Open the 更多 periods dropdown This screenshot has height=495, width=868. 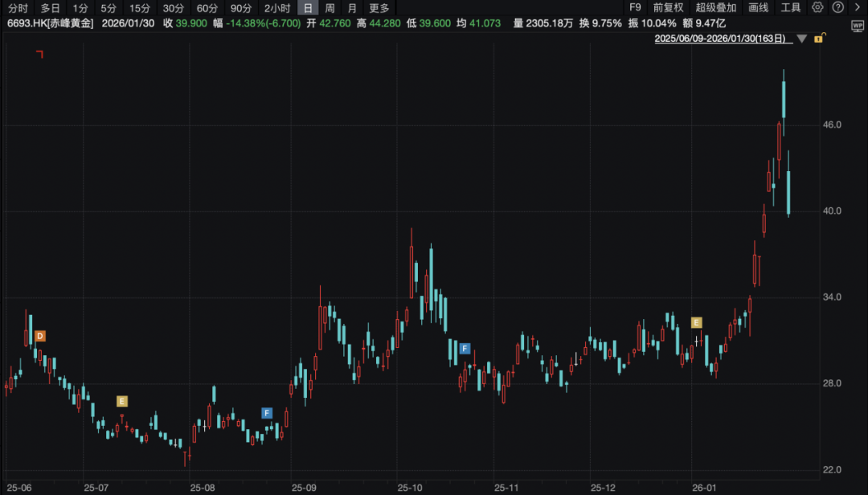tap(379, 8)
